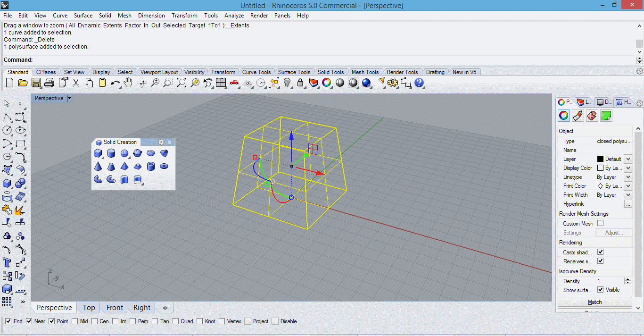Click the New file icon

pos(9,83)
